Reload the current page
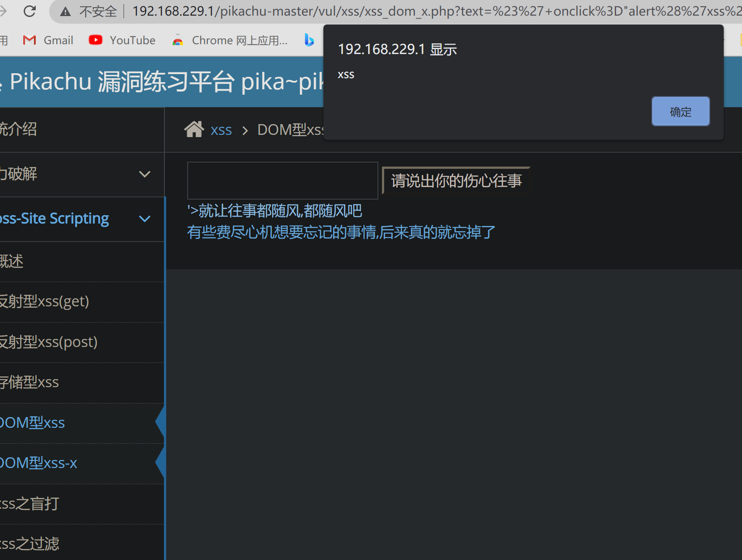Image resolution: width=742 pixels, height=560 pixels. 29,11
